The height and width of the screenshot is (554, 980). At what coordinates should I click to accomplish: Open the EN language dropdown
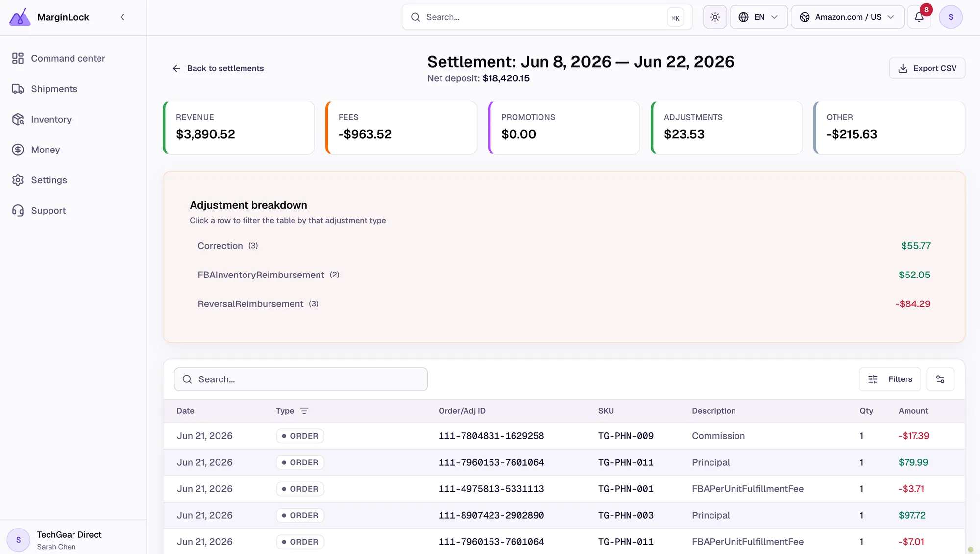(759, 17)
